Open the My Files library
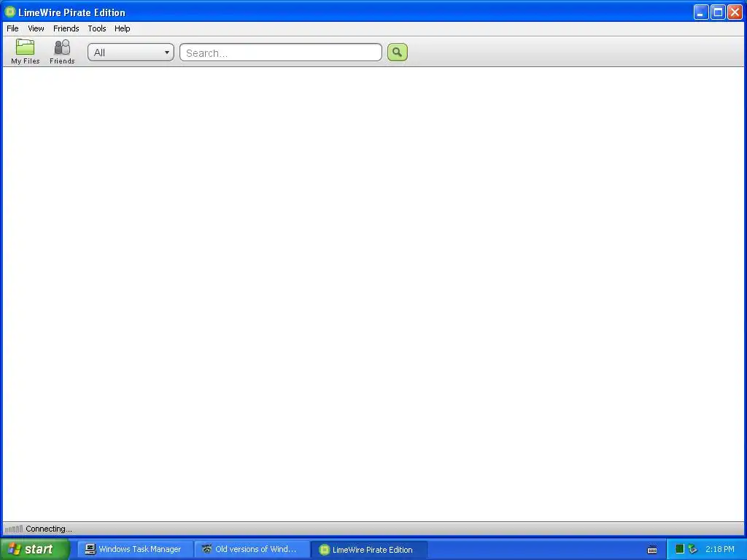This screenshot has width=747, height=560. click(26, 52)
